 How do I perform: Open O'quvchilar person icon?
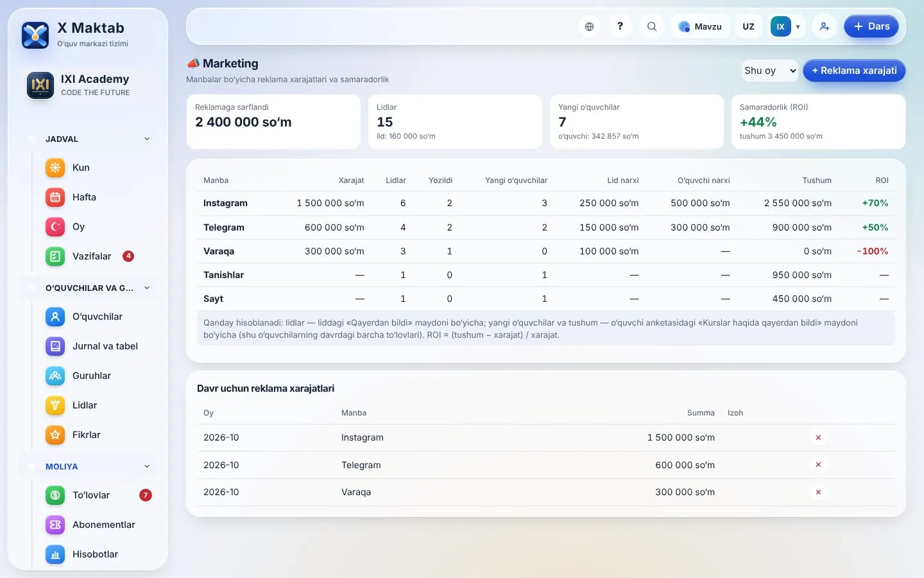tap(55, 317)
